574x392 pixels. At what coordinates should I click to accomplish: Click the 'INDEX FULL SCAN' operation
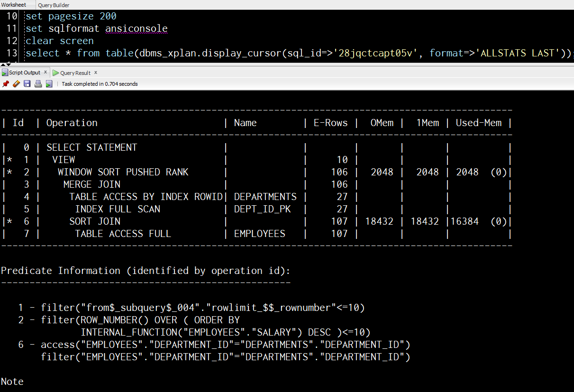[x=118, y=209]
